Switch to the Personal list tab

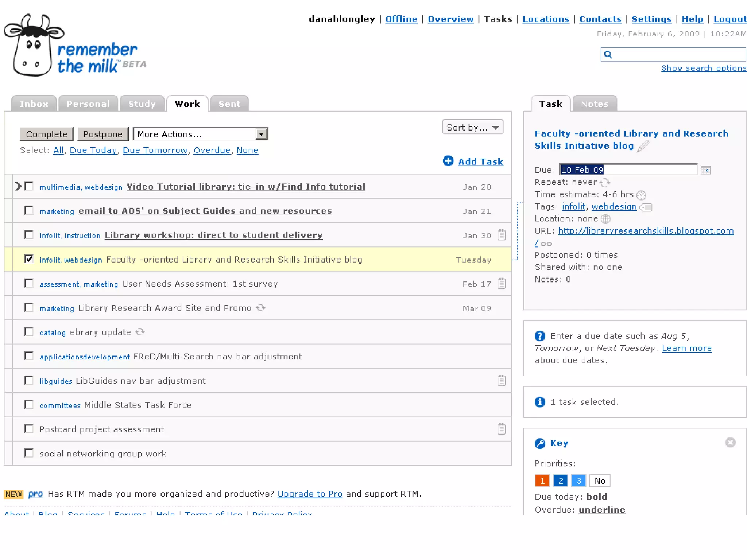click(88, 104)
